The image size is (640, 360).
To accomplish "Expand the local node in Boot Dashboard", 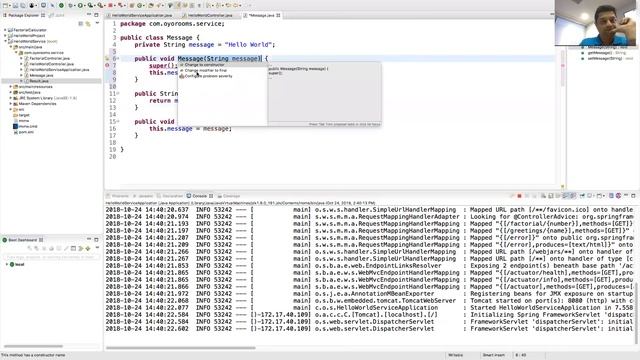I will coord(7,264).
